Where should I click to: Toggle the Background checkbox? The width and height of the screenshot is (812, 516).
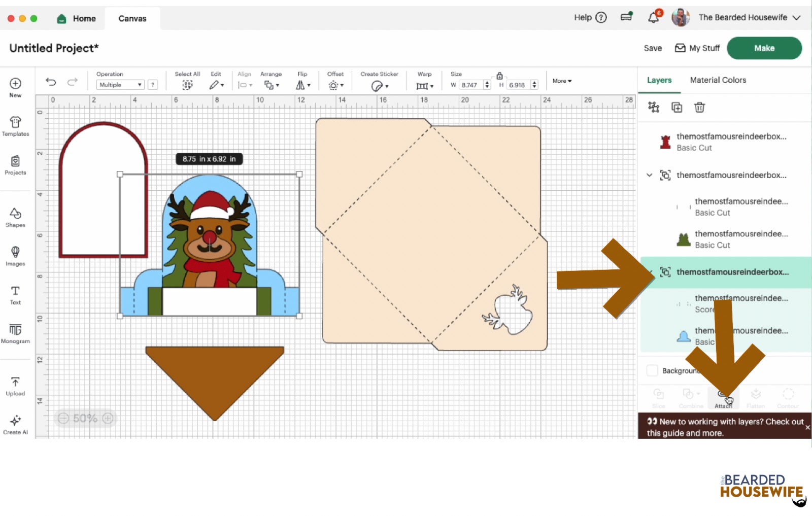[653, 370]
